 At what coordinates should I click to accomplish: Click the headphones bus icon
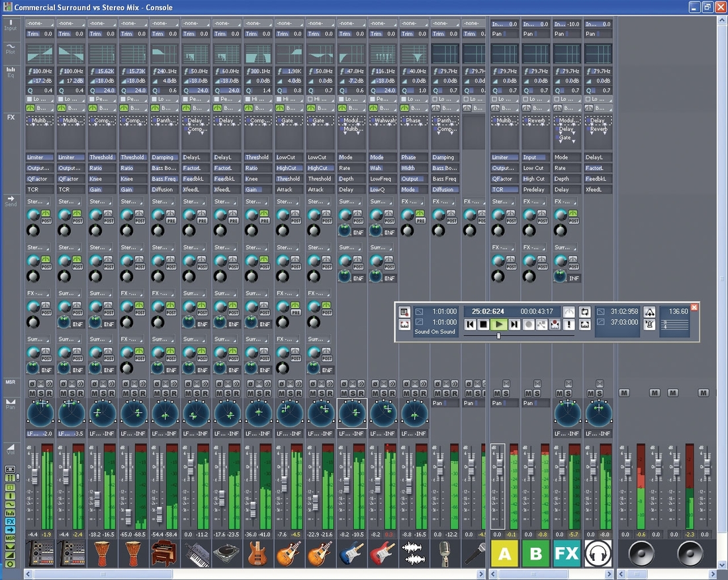coord(598,553)
